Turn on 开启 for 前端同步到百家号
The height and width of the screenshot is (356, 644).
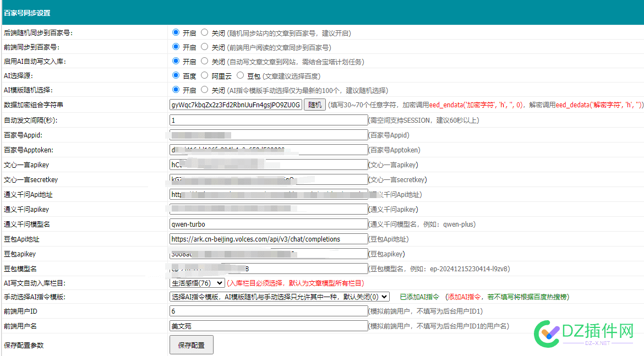pyautogui.click(x=176, y=47)
